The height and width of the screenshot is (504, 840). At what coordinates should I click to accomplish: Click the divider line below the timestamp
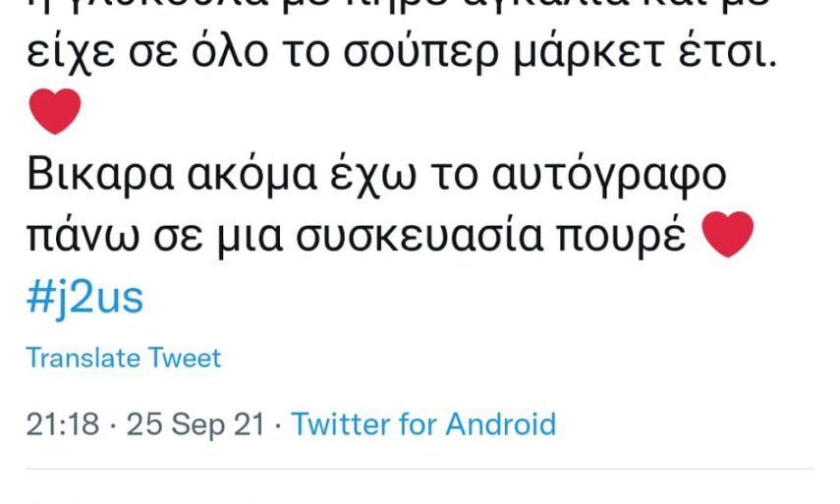[x=420, y=470]
